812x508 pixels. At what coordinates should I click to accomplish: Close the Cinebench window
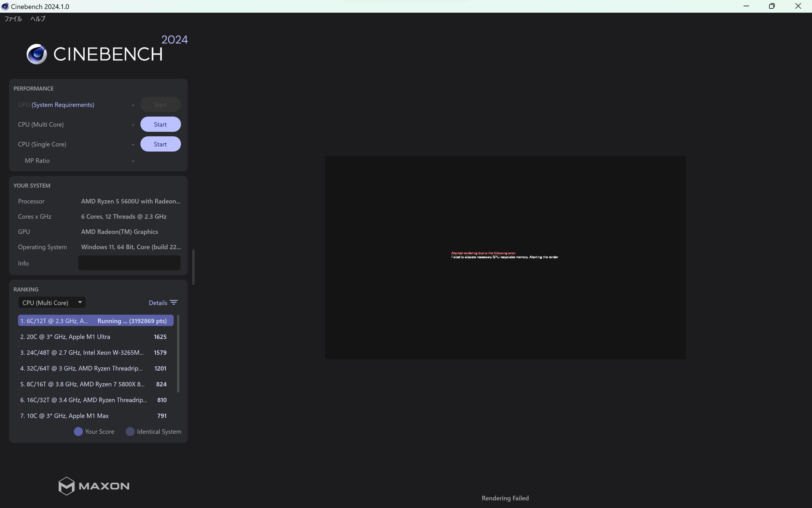pyautogui.click(x=798, y=6)
